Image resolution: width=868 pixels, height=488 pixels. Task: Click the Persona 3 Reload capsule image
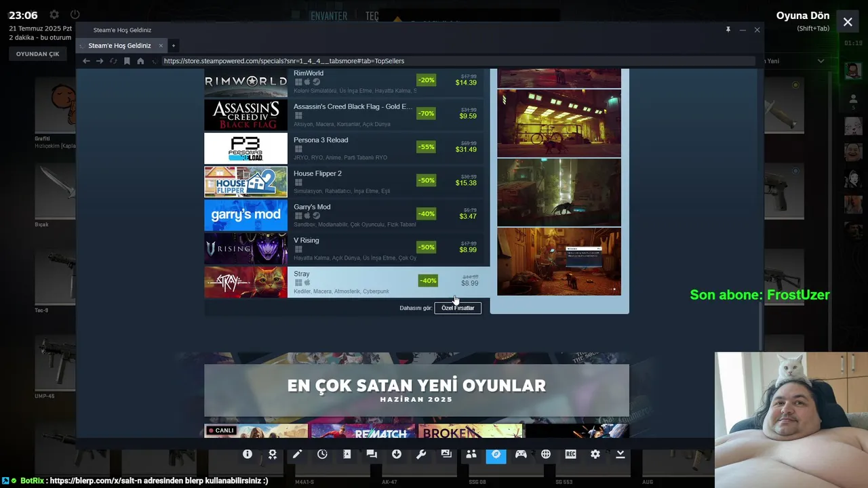[245, 148]
